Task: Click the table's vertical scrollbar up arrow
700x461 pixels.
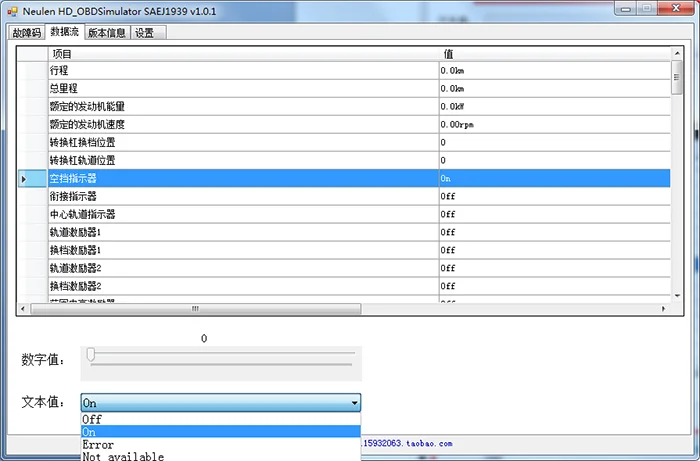Action: click(677, 54)
